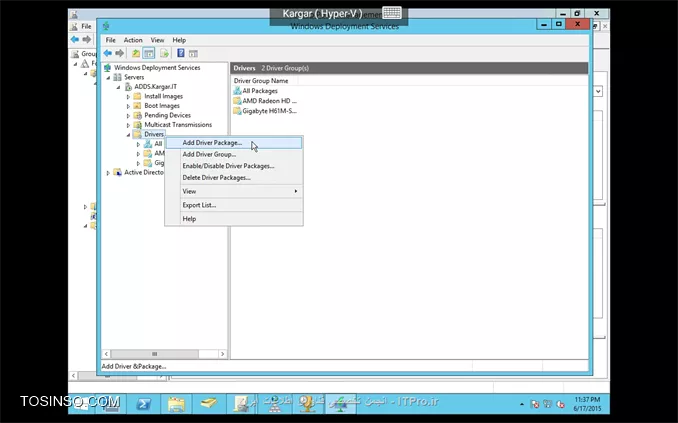Image resolution: width=678 pixels, height=423 pixels.
Task: Click Back arrow in background Group Policy window
Action: tap(75, 39)
